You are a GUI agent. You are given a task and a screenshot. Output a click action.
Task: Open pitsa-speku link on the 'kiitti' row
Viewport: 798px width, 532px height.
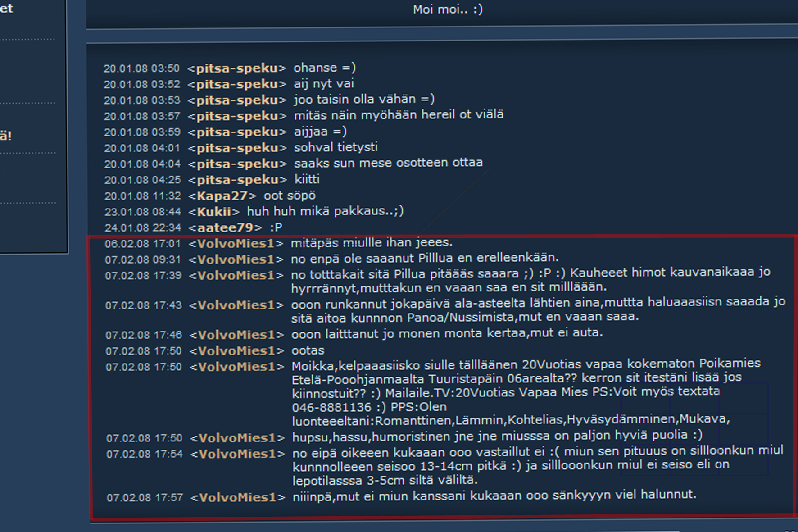237,180
